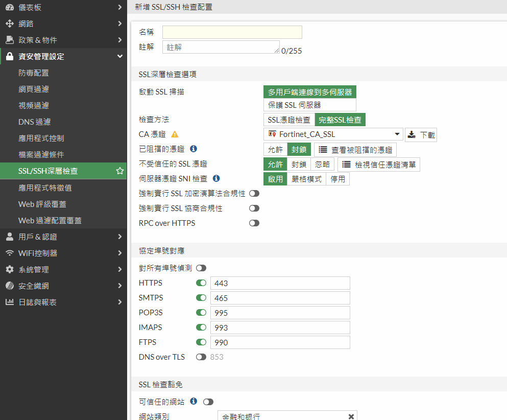Open the Fortinet_CA_SSL certificate dropdown
Screen dimensions: 507x420
333,134
